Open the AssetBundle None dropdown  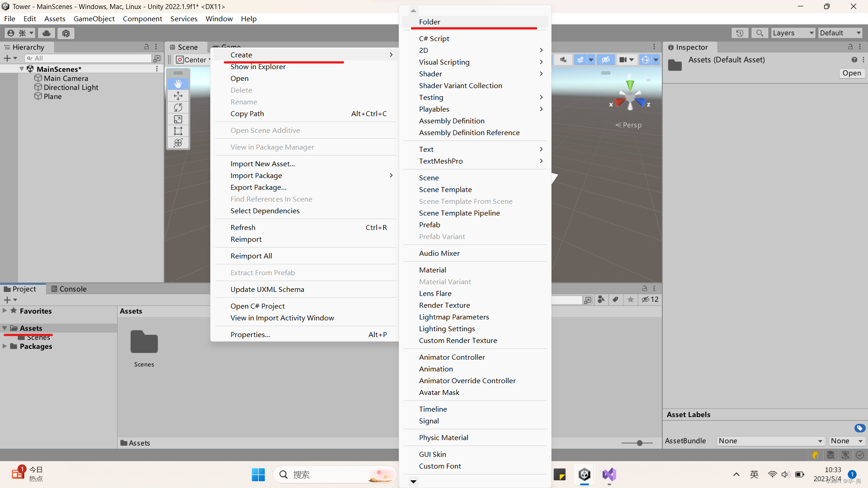tap(770, 441)
